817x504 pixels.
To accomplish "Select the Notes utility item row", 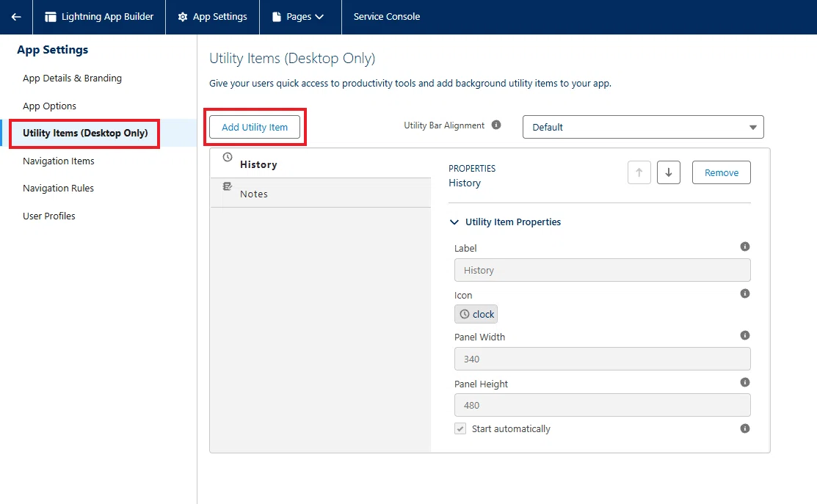I will 321,193.
